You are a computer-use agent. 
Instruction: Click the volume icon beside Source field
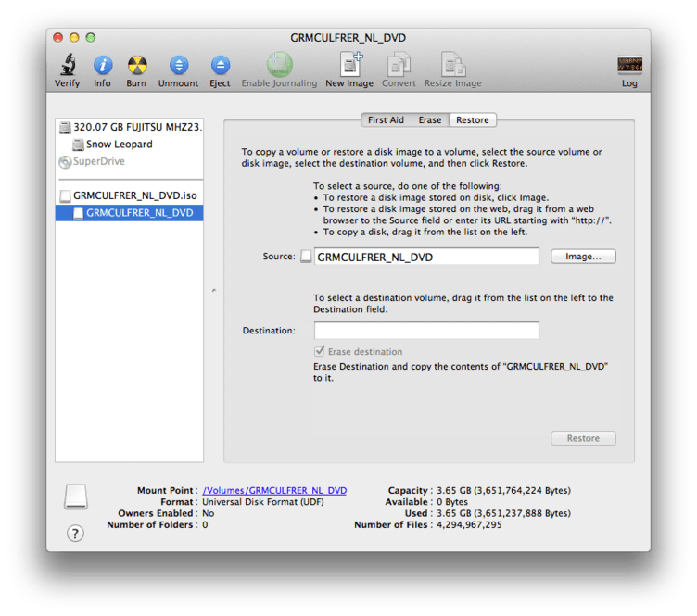[306, 257]
